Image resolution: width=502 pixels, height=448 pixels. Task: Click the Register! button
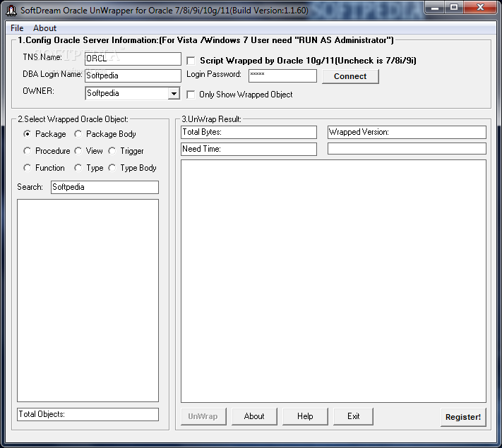[463, 417]
